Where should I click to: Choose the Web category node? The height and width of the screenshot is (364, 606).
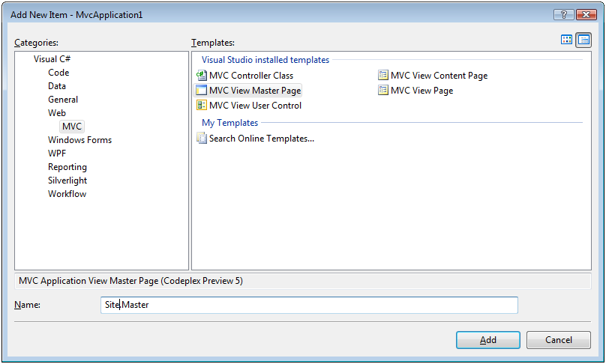(57, 113)
